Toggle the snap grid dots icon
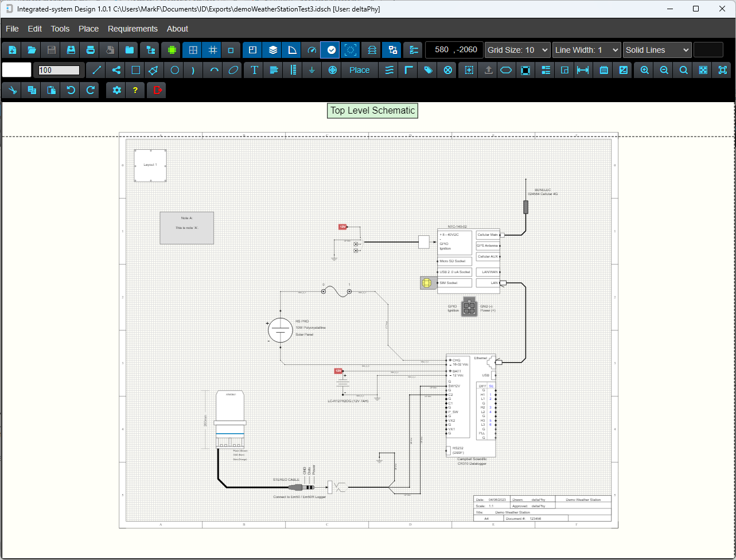Screen dimensions: 736x560 tap(212, 50)
